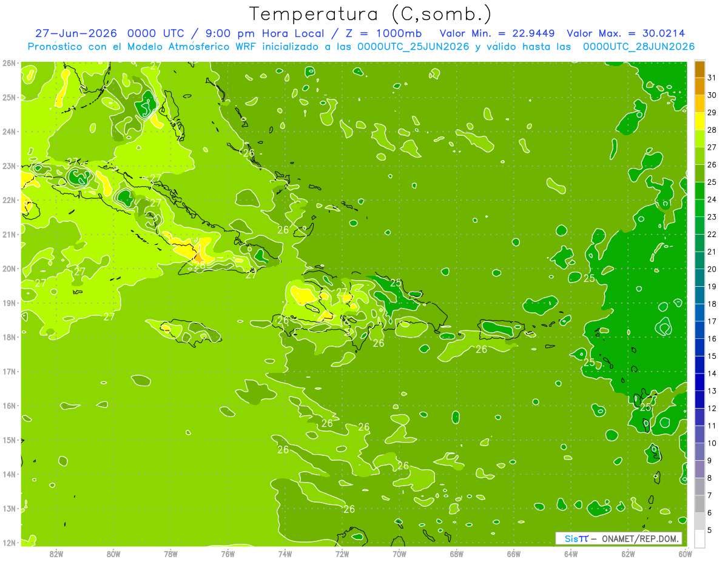Click latitude axis label "18N"

point(8,337)
